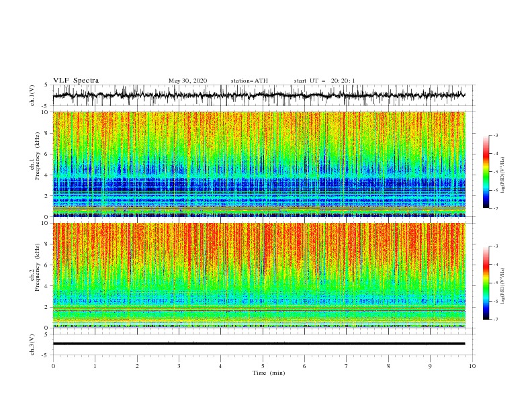Click the "VLF Spectra" plot title
This screenshot has height=411, width=532.
[76, 81]
